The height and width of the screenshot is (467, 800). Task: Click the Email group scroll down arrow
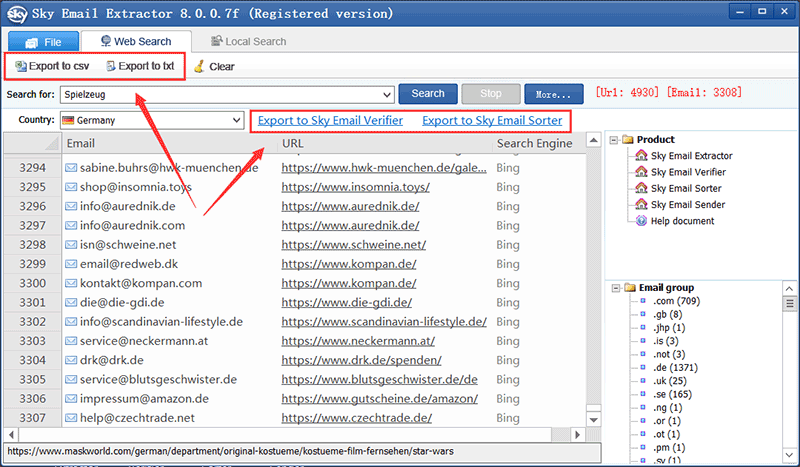pyautogui.click(x=789, y=455)
